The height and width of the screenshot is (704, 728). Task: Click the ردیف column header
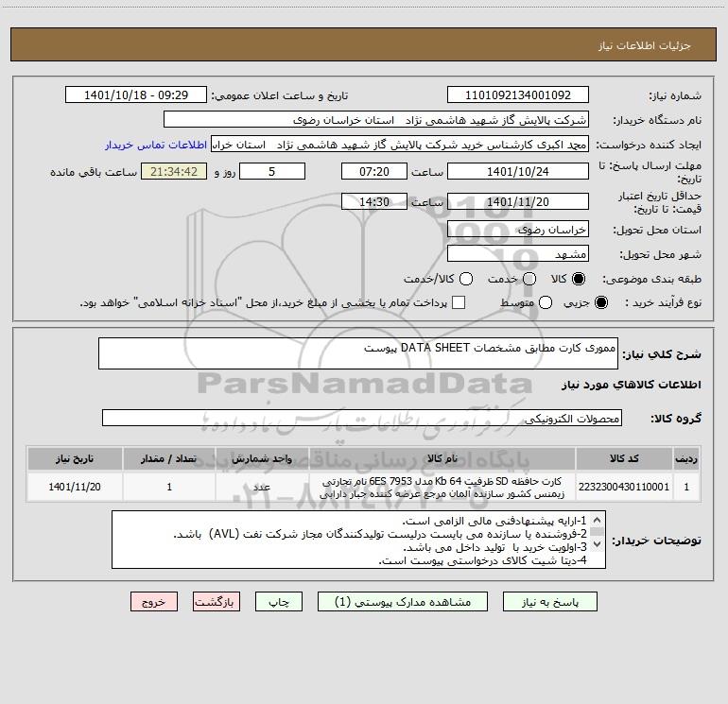pos(686,458)
